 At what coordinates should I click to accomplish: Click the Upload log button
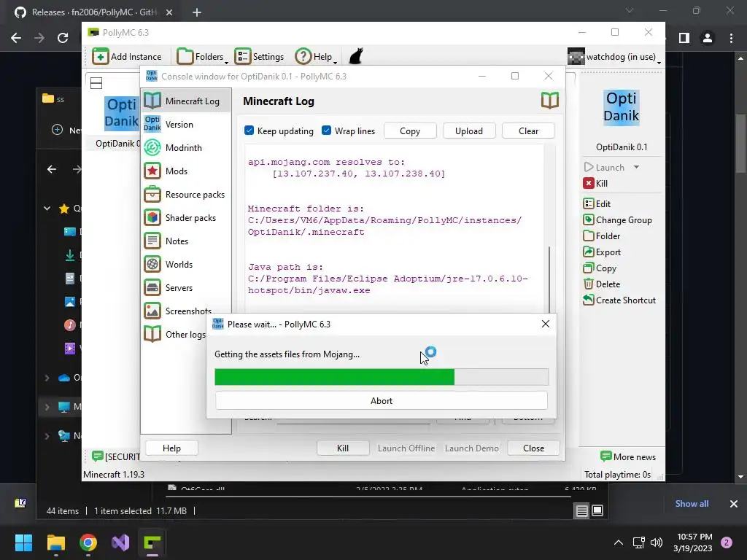pos(469,131)
